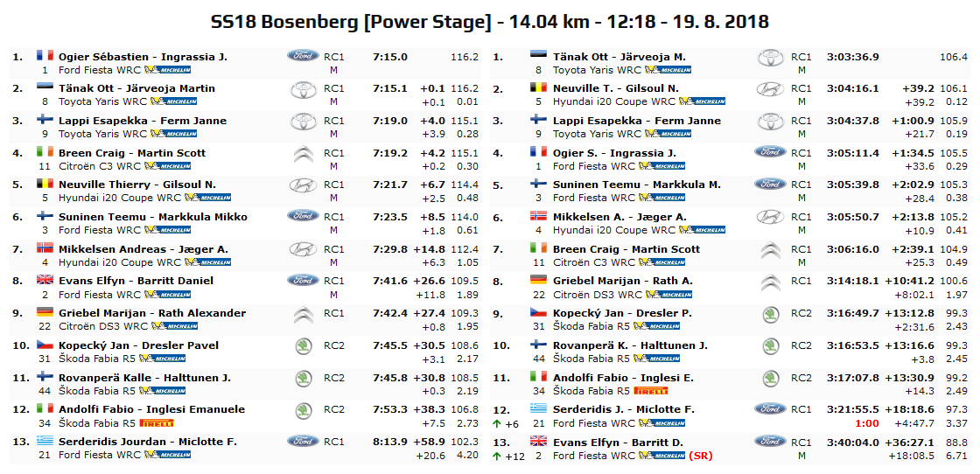
Task: Click the green up arrow beside +12
Action: (496, 456)
